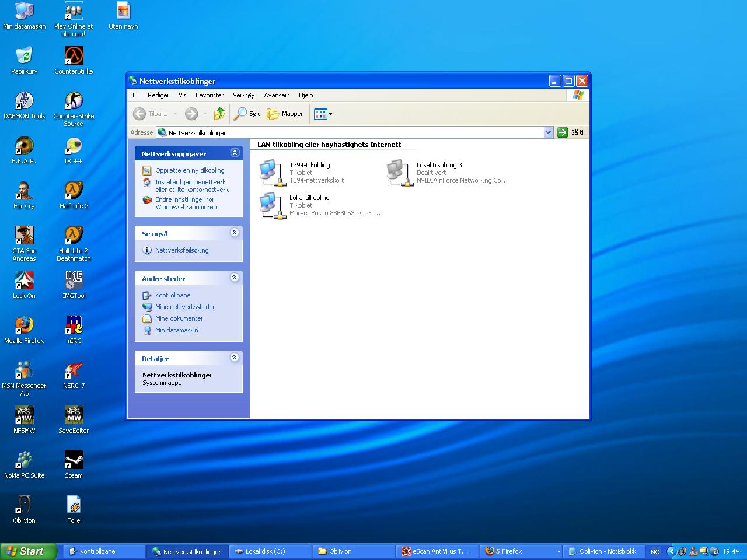
Task: Select the Lokal tilkobling Marvell Yukon icon
Action: (x=273, y=205)
